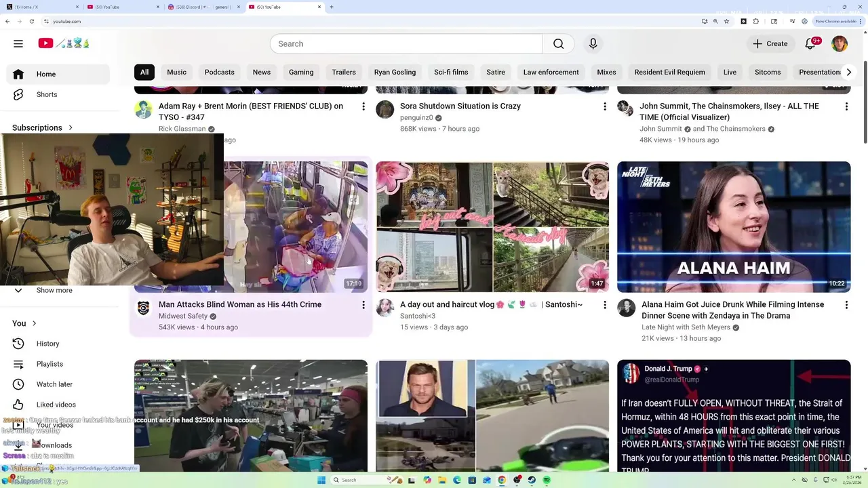Open Late Night with Seth Meyers channel

coord(686,327)
